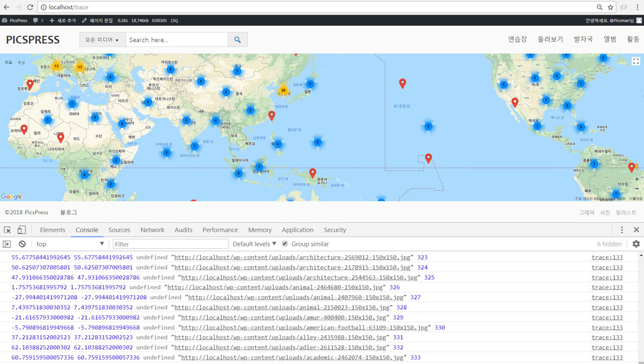Image resolution: width=644 pixels, height=364 pixels.
Task: Open the 활동 menu item
Action: 633,40
